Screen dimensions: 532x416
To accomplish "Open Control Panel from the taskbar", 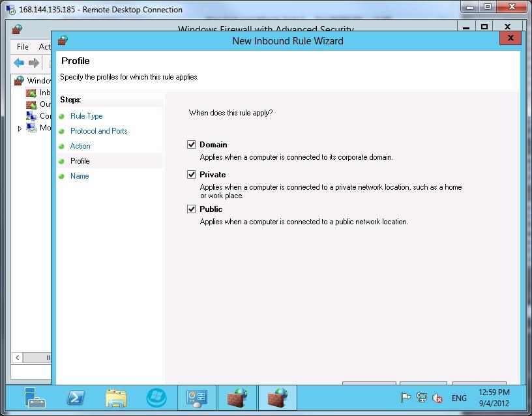I will tap(197, 398).
